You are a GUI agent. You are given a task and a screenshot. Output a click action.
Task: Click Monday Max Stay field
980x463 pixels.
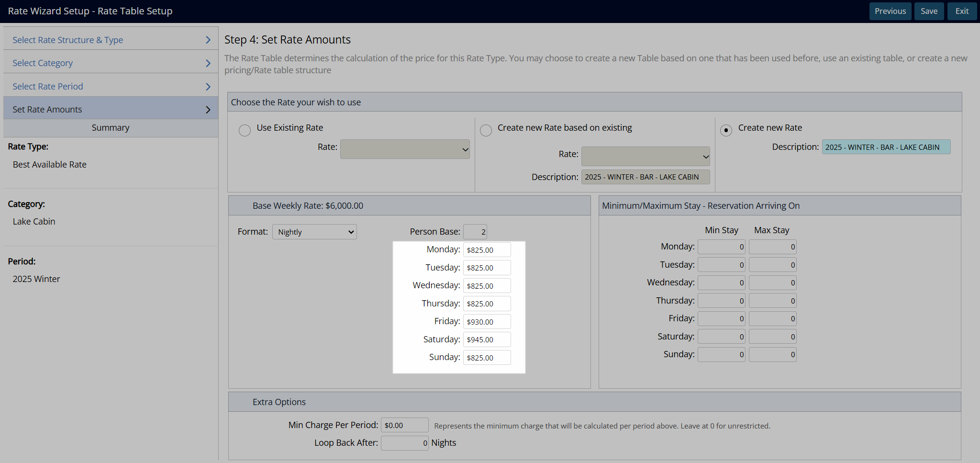(772, 247)
